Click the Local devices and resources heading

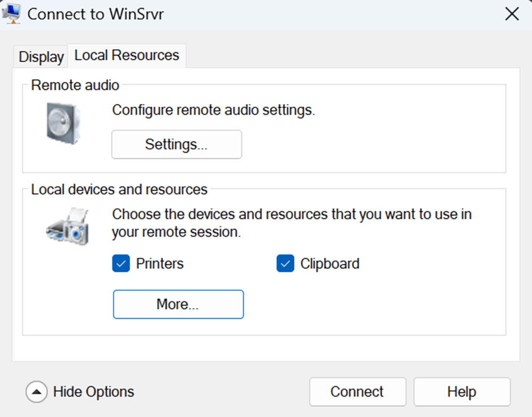(x=119, y=189)
